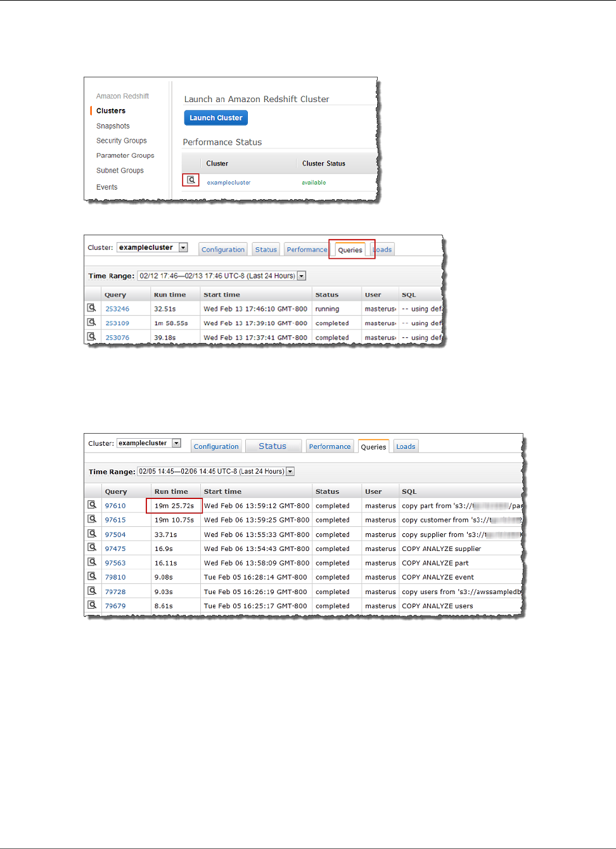Click the examplecluster link in Performance Status
Image resolution: width=616 pixels, height=849 pixels.
click(x=229, y=183)
